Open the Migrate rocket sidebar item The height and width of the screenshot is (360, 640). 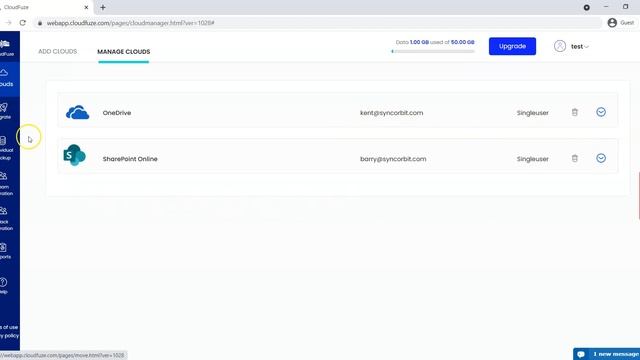pyautogui.click(x=6, y=111)
